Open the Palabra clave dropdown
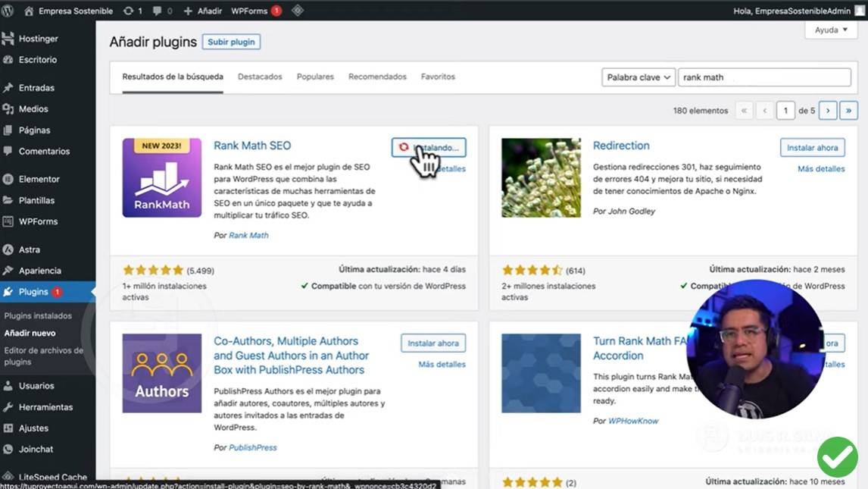This screenshot has height=489, width=868. tap(639, 77)
